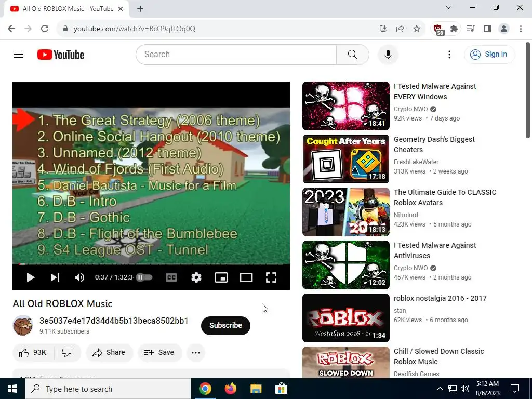
Task: Open YouTube settings three-dot menu
Action: [449, 54]
